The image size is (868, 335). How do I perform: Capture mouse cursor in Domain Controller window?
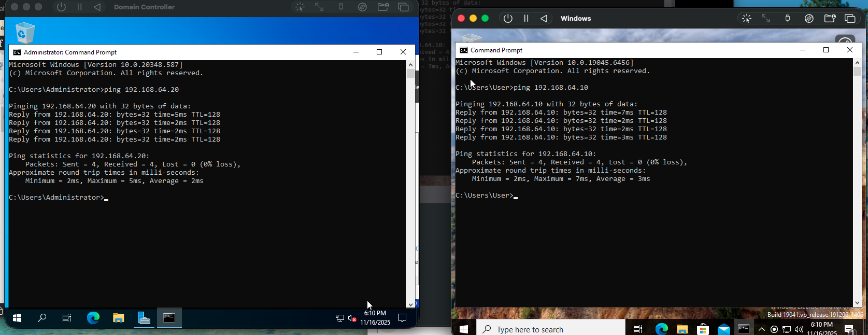(x=300, y=7)
